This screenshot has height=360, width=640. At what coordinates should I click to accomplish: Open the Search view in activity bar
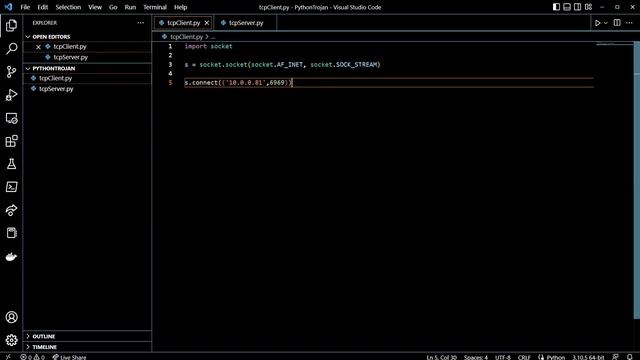pos(11,49)
